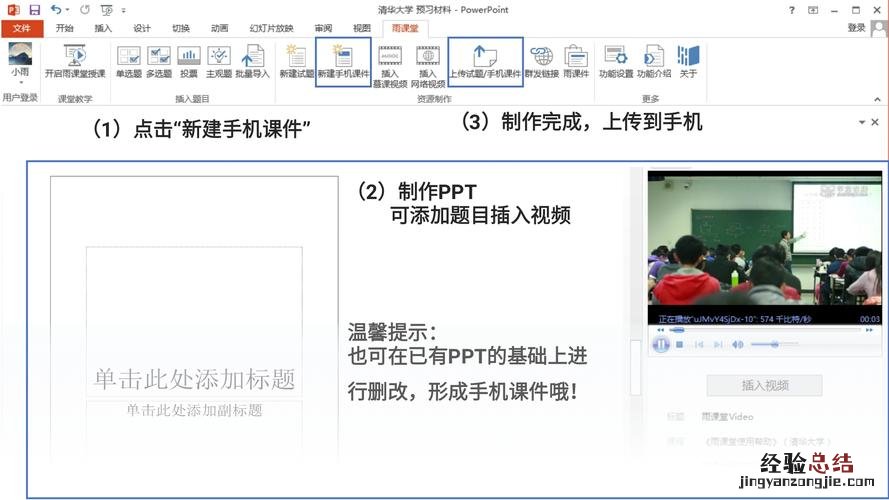Open the 文件 file menu
Screen dimensions: 889x500
click(x=22, y=28)
